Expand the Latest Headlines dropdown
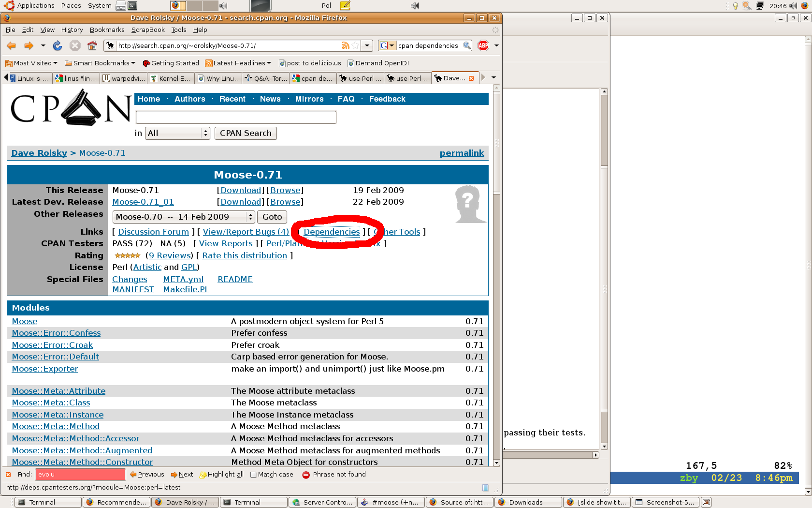Screen dimensions: 812x508 tap(238, 63)
